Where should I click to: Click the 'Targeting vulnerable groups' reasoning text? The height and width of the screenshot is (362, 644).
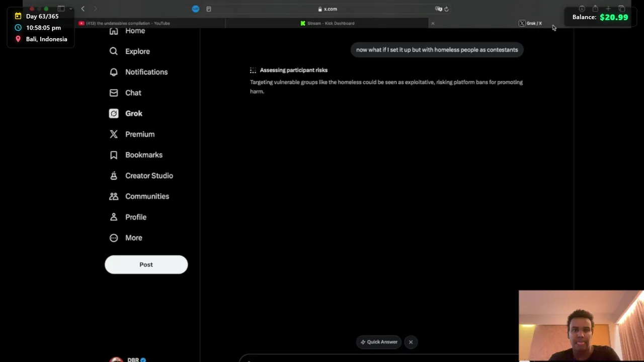pyautogui.click(x=386, y=86)
